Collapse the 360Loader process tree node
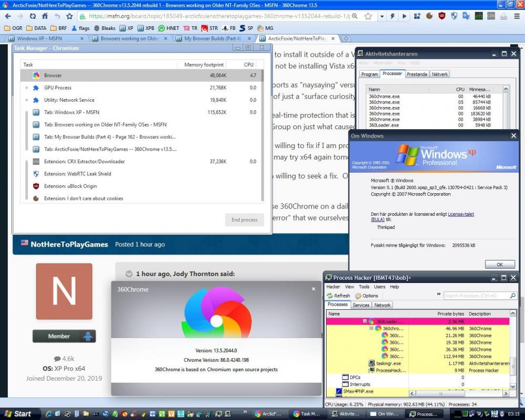Screen dimensions: 525x420 pyautogui.click(x=365, y=321)
